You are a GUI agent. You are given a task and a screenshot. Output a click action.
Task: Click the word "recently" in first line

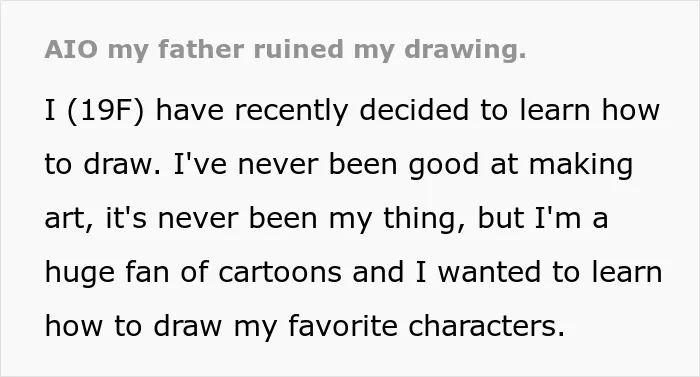click(291, 111)
